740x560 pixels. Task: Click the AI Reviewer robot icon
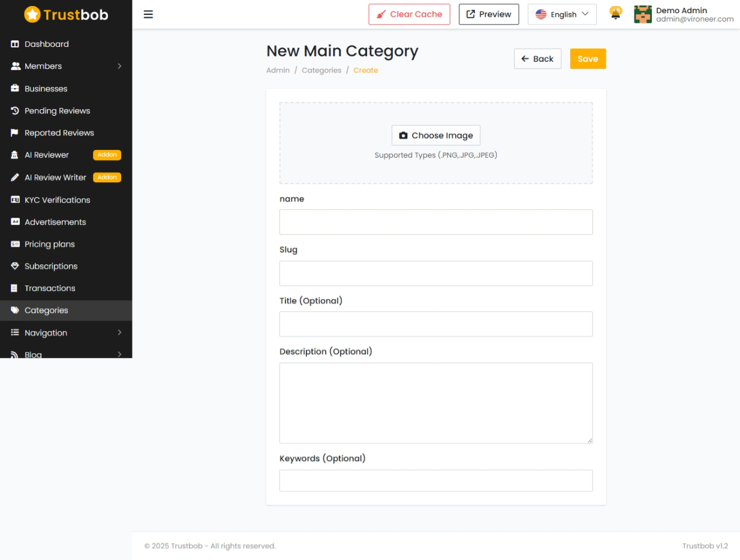coord(15,155)
